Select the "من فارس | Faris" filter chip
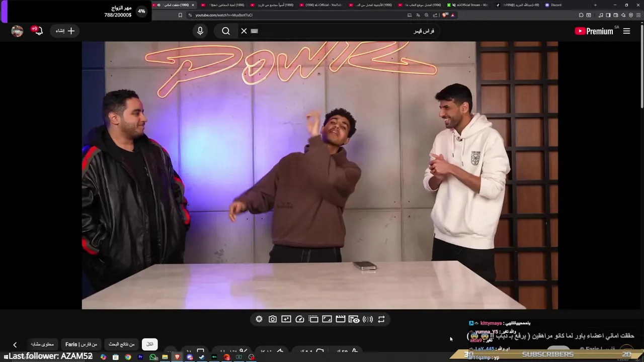This screenshot has height=362, width=644. pos(82,344)
